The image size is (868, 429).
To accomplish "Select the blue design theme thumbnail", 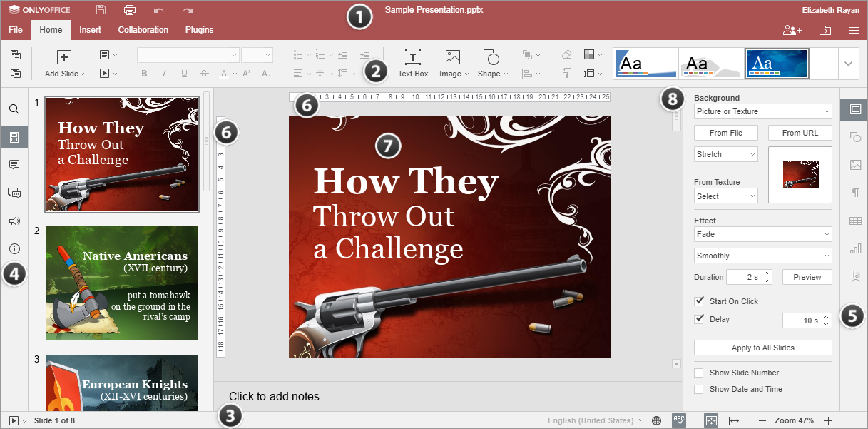I will (x=775, y=63).
